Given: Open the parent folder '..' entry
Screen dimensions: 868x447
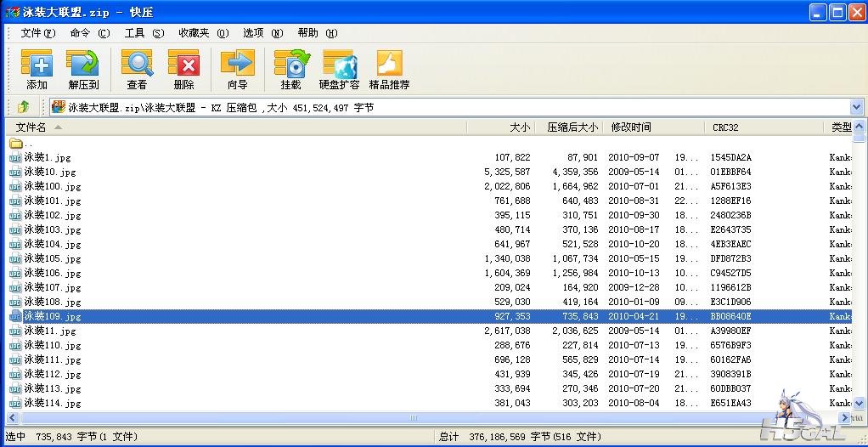Looking at the screenshot, I should pos(29,144).
